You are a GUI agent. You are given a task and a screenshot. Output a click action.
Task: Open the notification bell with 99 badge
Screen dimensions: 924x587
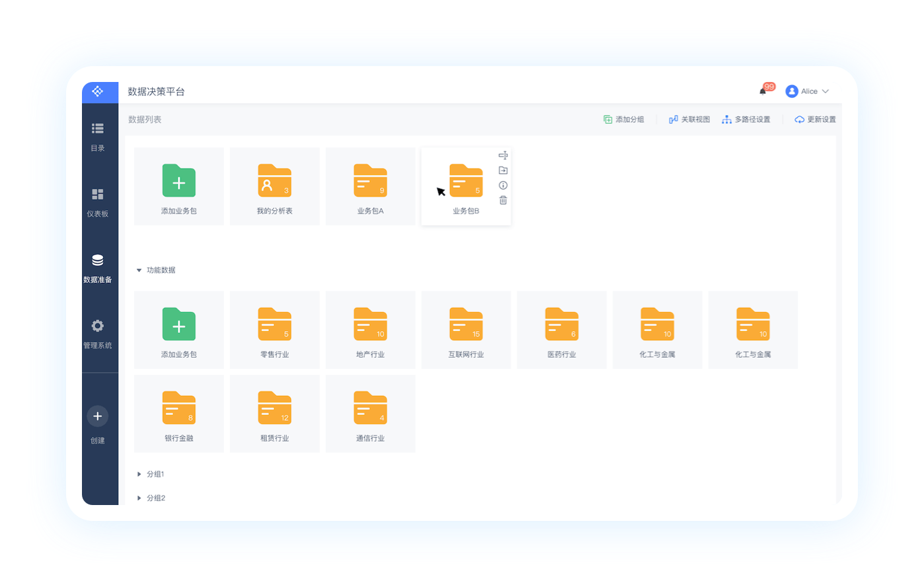pos(763,91)
